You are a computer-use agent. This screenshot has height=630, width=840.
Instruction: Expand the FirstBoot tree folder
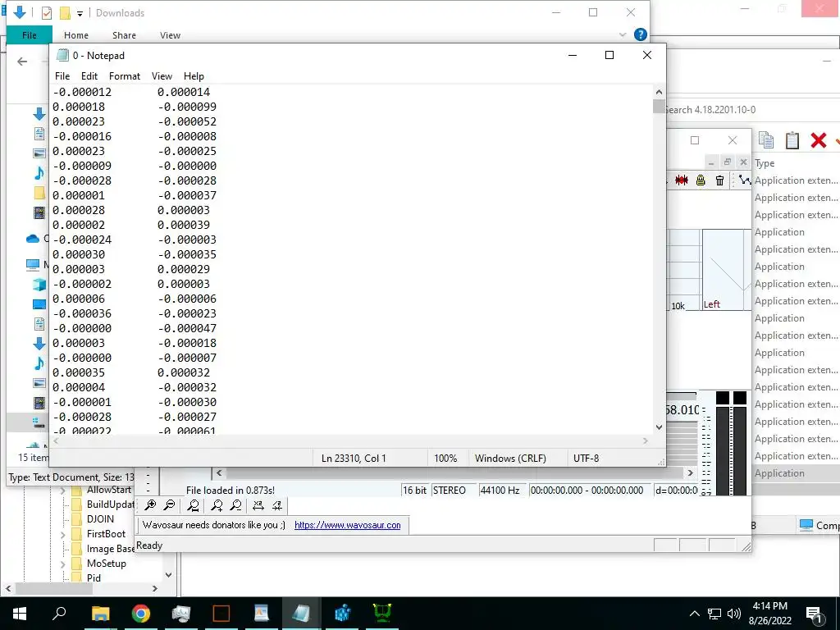tap(62, 534)
